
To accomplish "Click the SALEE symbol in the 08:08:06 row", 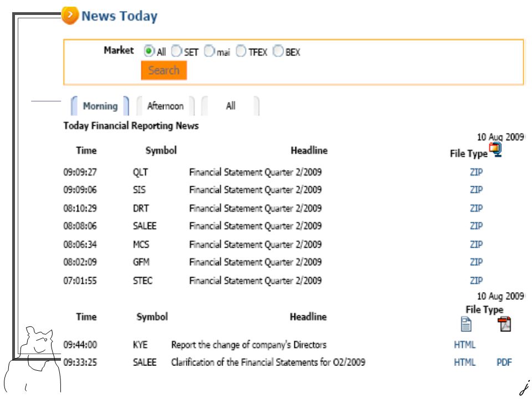I will 145,226.
